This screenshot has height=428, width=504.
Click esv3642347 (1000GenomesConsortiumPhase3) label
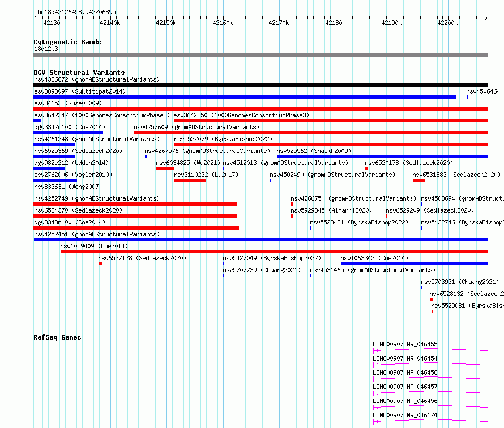click(102, 115)
